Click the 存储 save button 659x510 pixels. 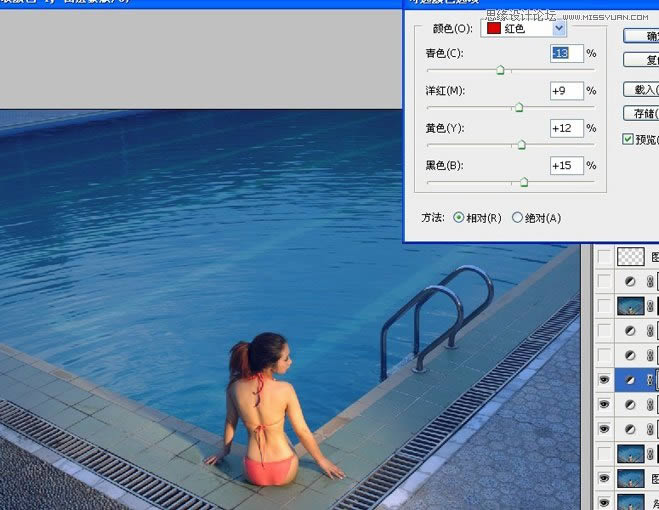click(641, 113)
